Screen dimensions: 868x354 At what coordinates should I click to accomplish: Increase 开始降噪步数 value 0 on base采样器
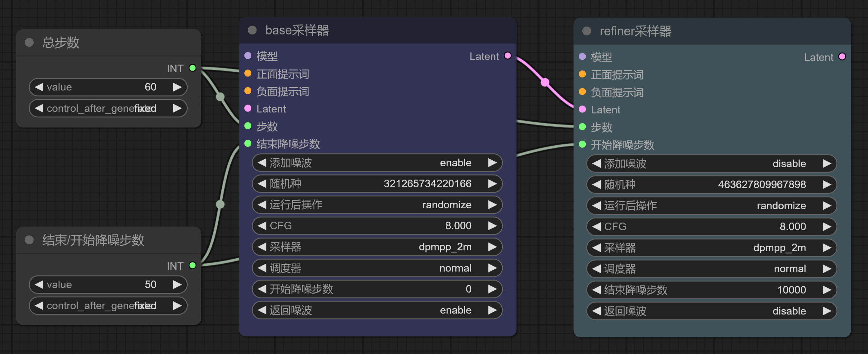pos(492,289)
